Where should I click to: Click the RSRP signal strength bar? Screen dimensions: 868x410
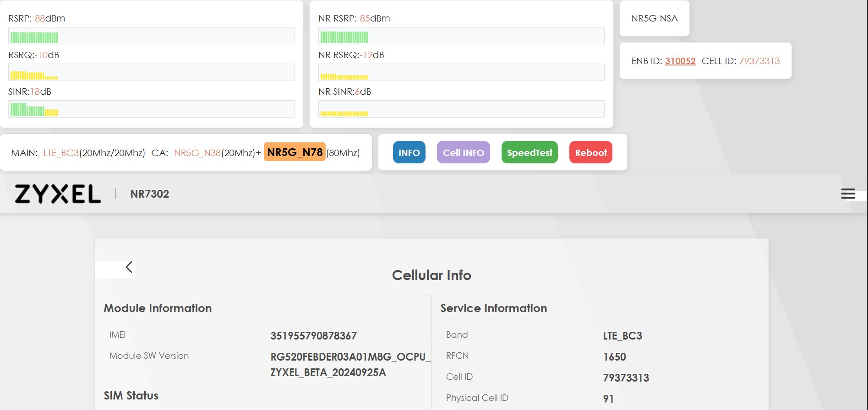tap(151, 36)
